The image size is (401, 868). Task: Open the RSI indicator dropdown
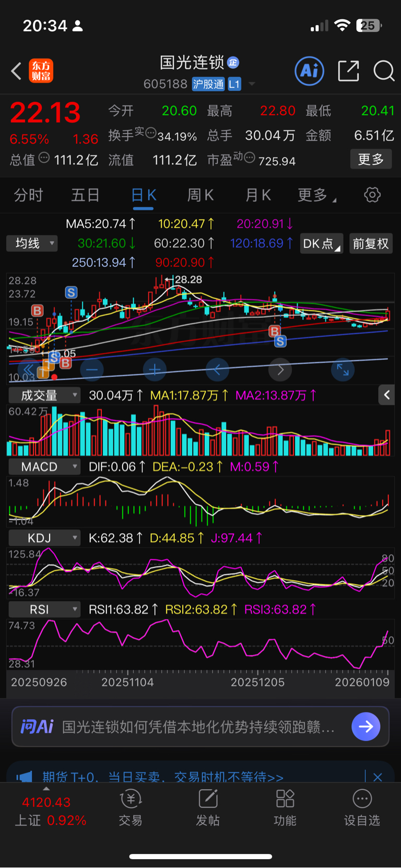pyautogui.click(x=44, y=610)
